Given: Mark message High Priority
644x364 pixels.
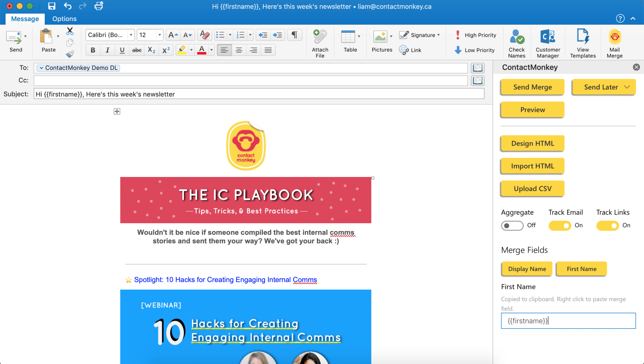Looking at the screenshot, I should coord(476,35).
